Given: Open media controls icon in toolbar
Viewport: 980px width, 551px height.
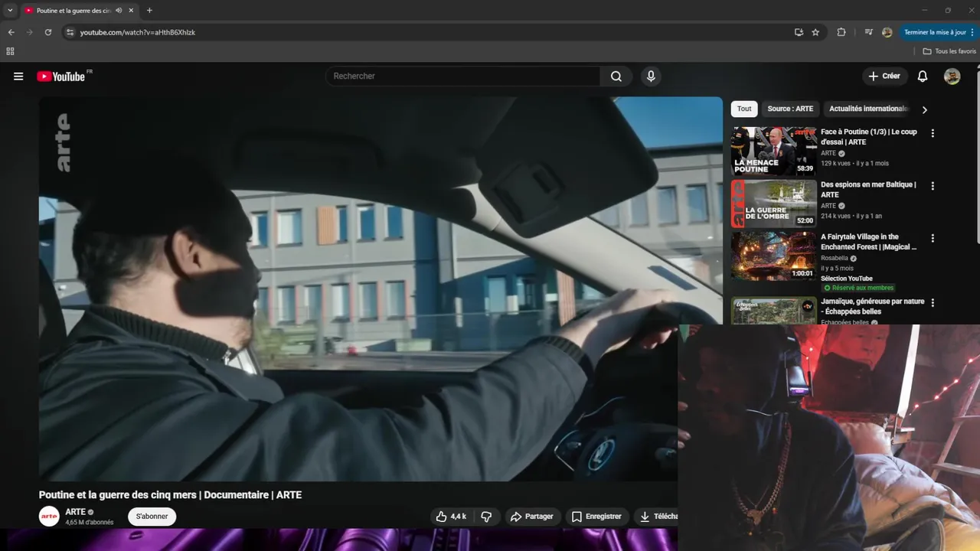Looking at the screenshot, I should pyautogui.click(x=868, y=32).
